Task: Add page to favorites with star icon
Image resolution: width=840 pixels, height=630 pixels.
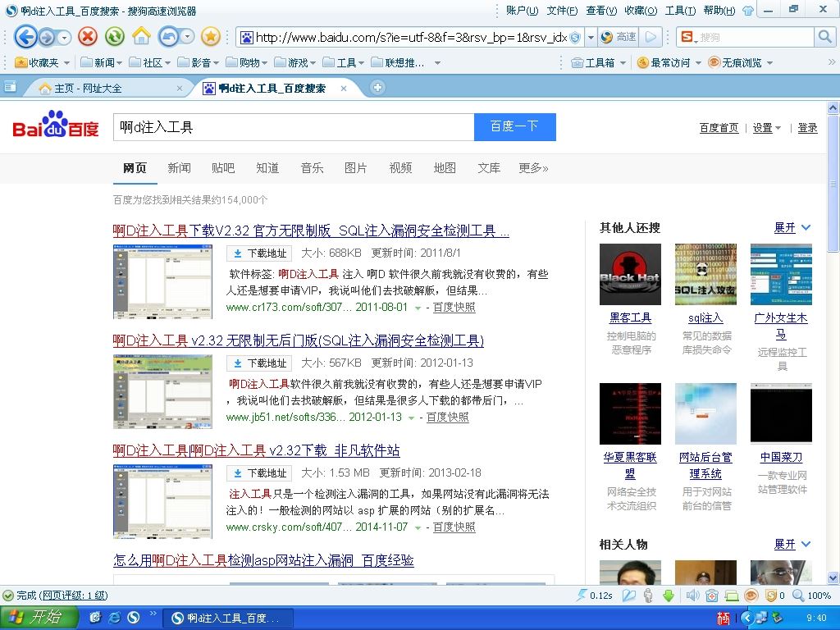Action: click(x=211, y=36)
